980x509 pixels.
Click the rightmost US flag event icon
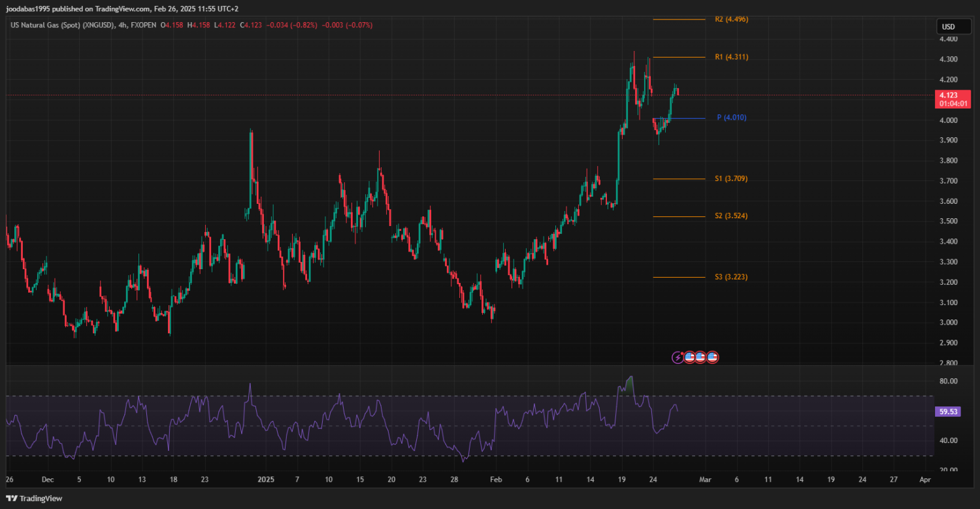(x=712, y=357)
